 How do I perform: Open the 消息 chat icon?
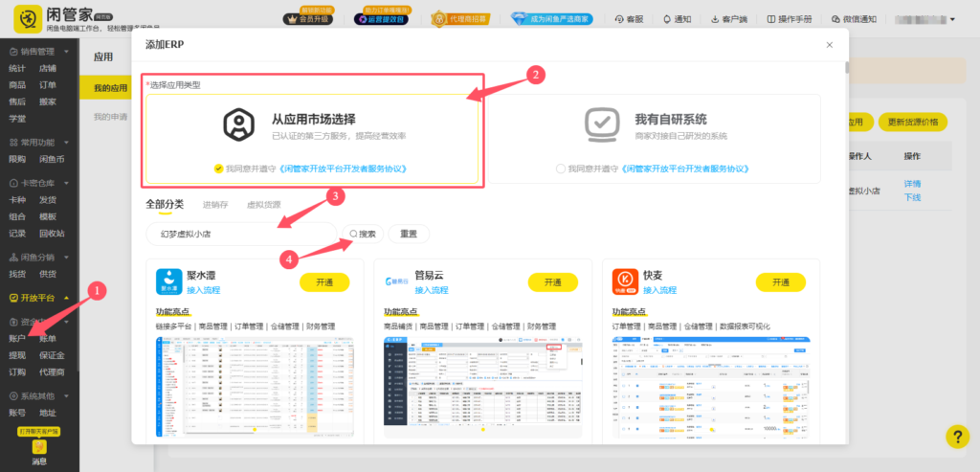click(39, 446)
